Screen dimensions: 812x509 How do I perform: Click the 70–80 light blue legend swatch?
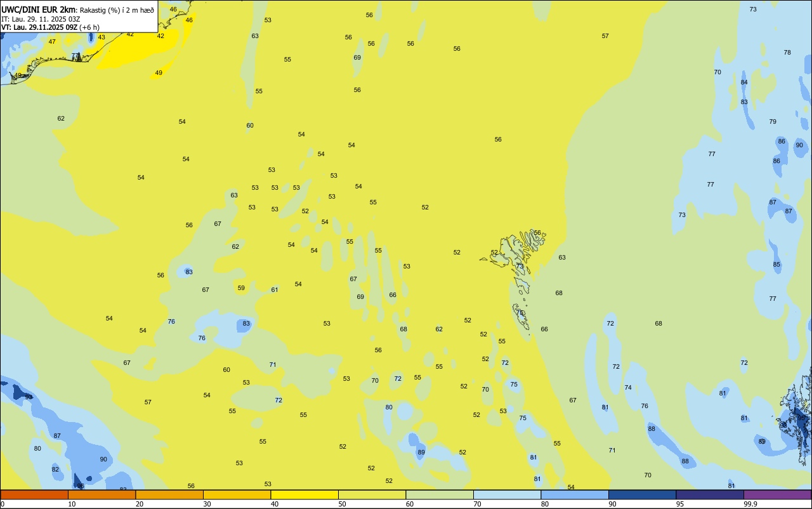[507, 494]
